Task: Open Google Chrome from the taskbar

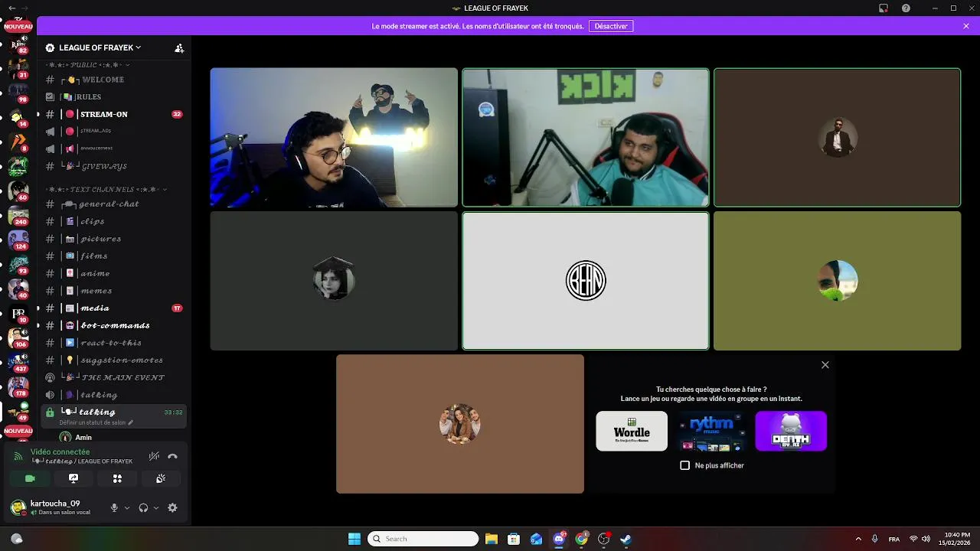Action: pyautogui.click(x=581, y=539)
